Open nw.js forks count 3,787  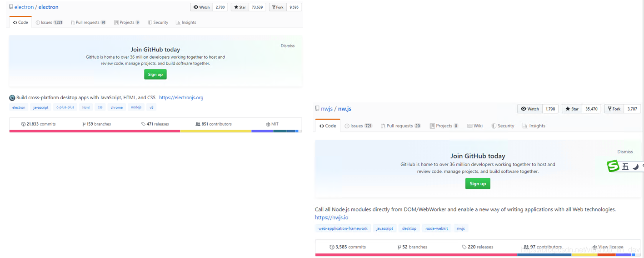(632, 109)
